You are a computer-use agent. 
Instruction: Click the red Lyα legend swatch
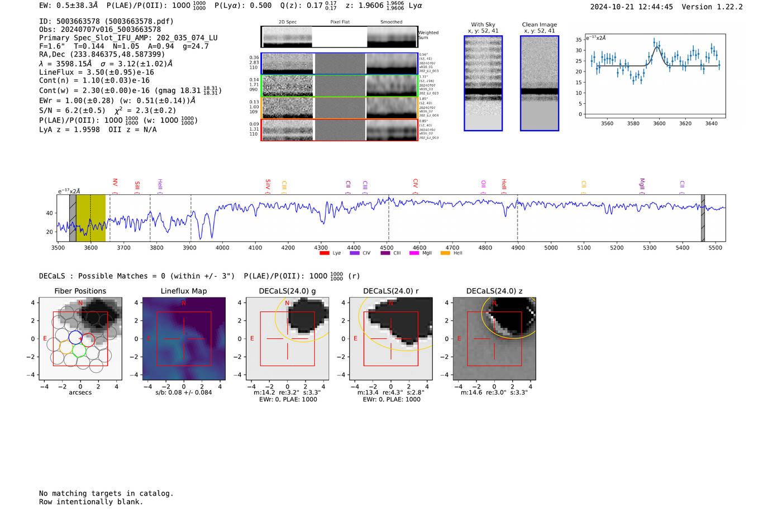(324, 253)
